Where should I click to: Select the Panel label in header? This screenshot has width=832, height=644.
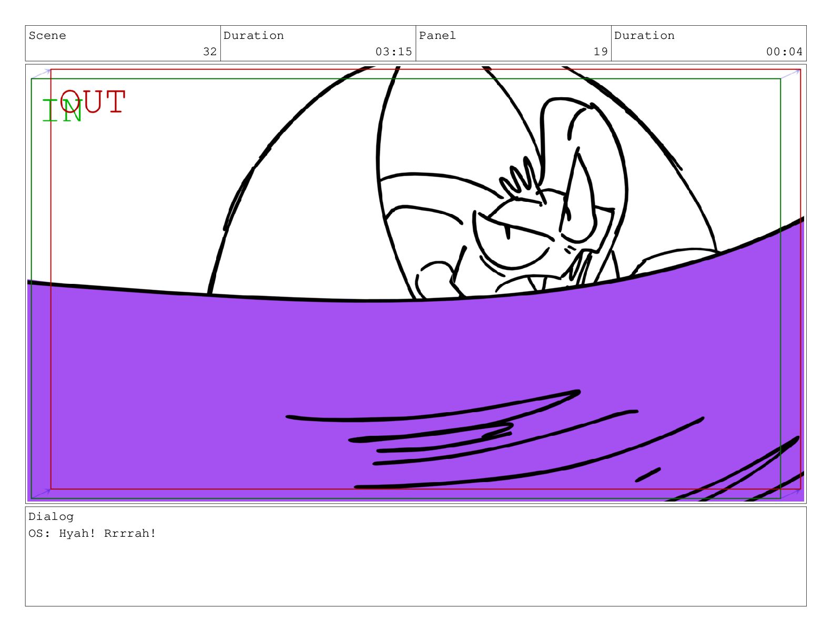coord(437,36)
